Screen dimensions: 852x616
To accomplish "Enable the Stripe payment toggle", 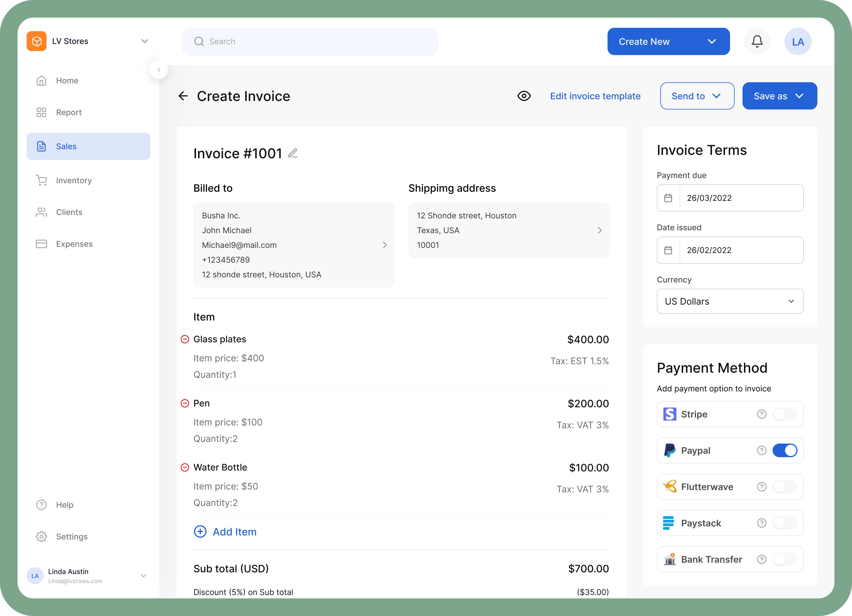I will [785, 414].
